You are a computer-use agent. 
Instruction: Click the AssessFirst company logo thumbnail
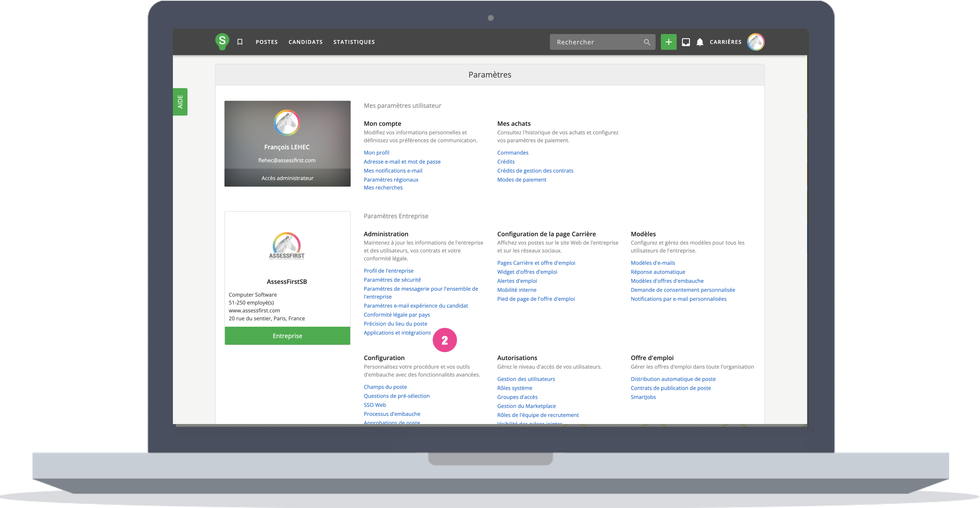pyautogui.click(x=287, y=246)
